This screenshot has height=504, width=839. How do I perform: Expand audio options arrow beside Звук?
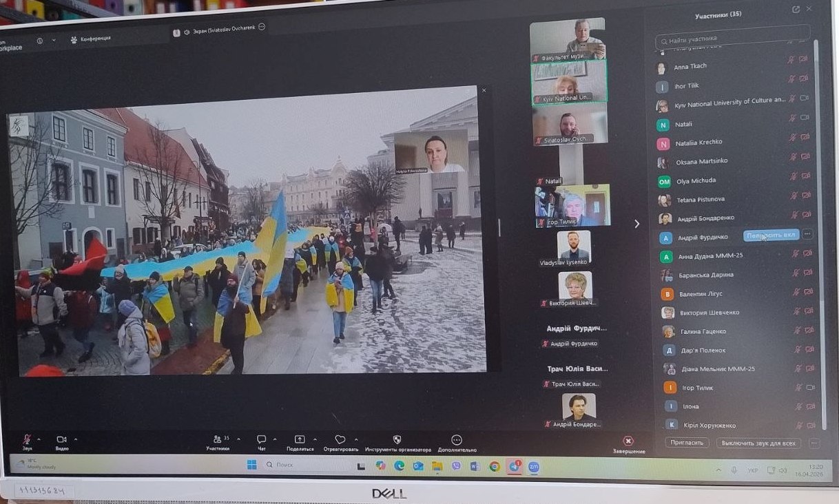pyautogui.click(x=39, y=439)
